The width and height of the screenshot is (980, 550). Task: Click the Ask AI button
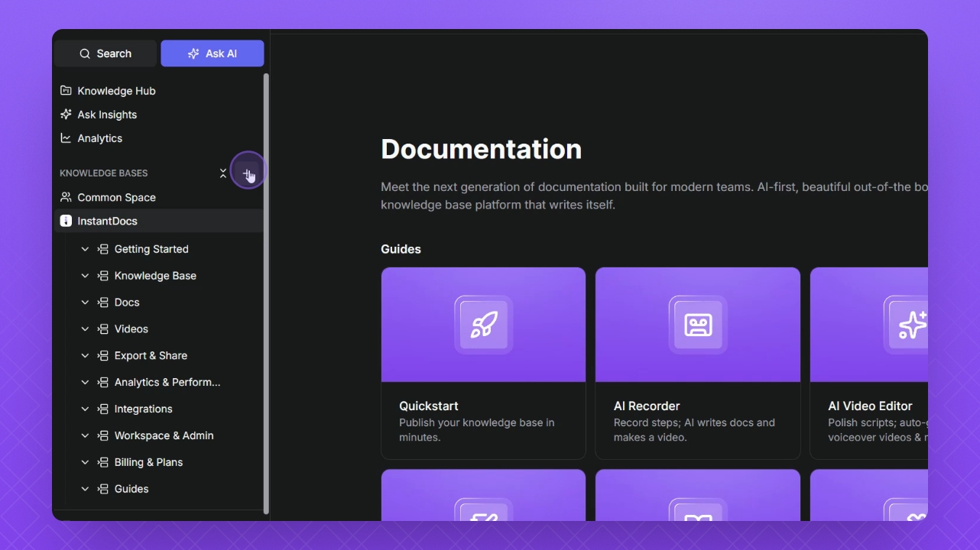pyautogui.click(x=213, y=53)
